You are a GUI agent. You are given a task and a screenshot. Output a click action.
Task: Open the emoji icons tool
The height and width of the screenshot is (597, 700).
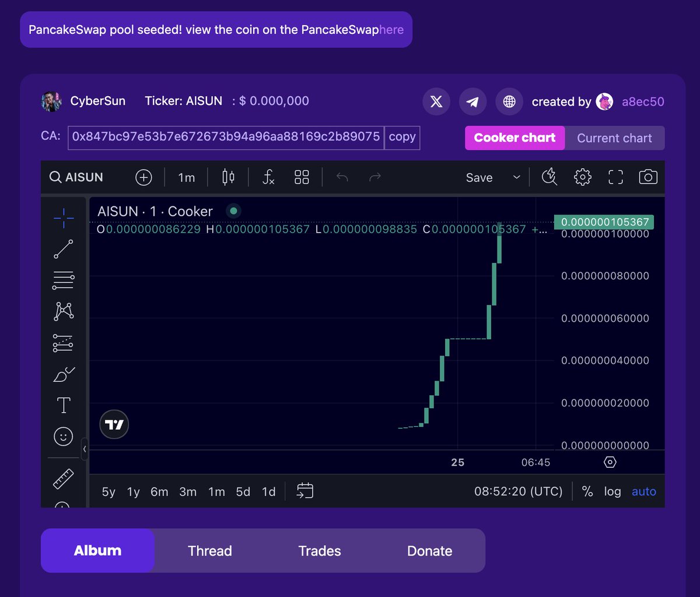[x=64, y=436]
